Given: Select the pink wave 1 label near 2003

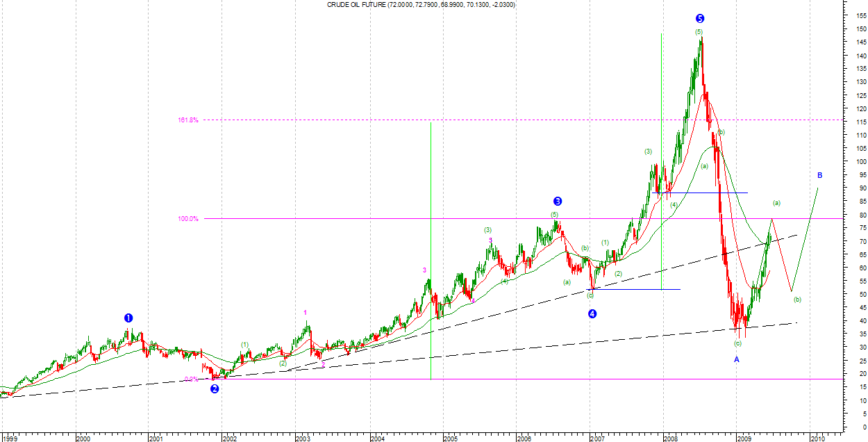Looking at the screenshot, I should [x=305, y=313].
